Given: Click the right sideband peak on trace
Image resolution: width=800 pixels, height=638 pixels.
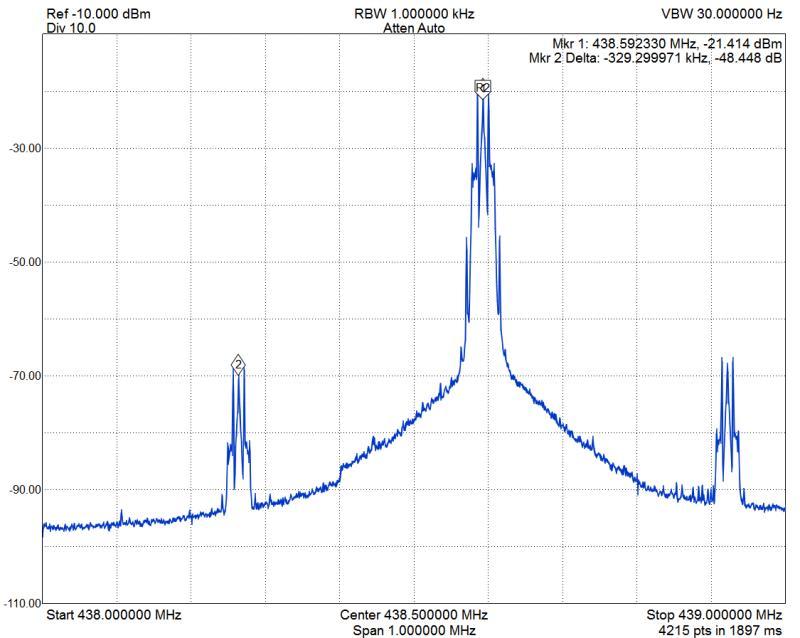Looking at the screenshot, I should coord(727,360).
